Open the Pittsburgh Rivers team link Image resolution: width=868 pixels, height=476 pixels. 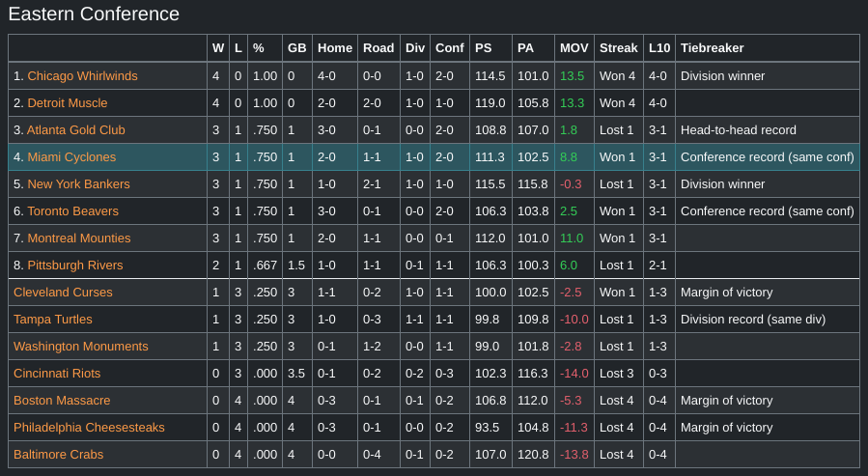point(75,266)
